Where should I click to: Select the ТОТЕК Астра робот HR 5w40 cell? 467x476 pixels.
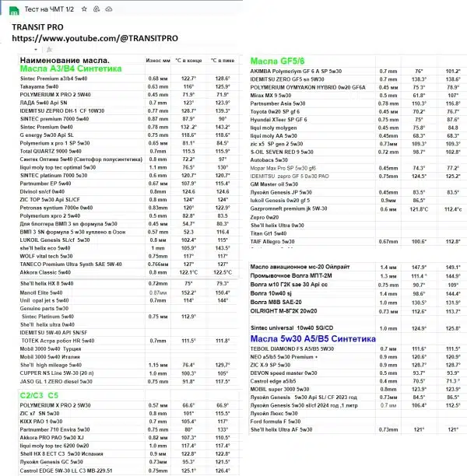[x=58, y=341]
